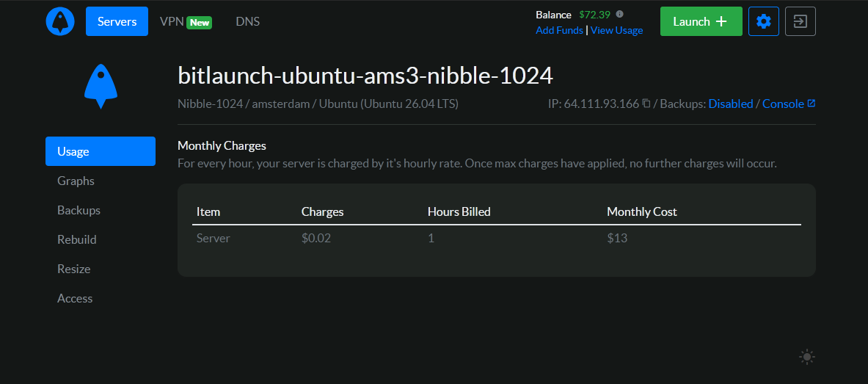The width and height of the screenshot is (868, 384).
Task: Copy the server IP address icon
Action: [x=646, y=104]
